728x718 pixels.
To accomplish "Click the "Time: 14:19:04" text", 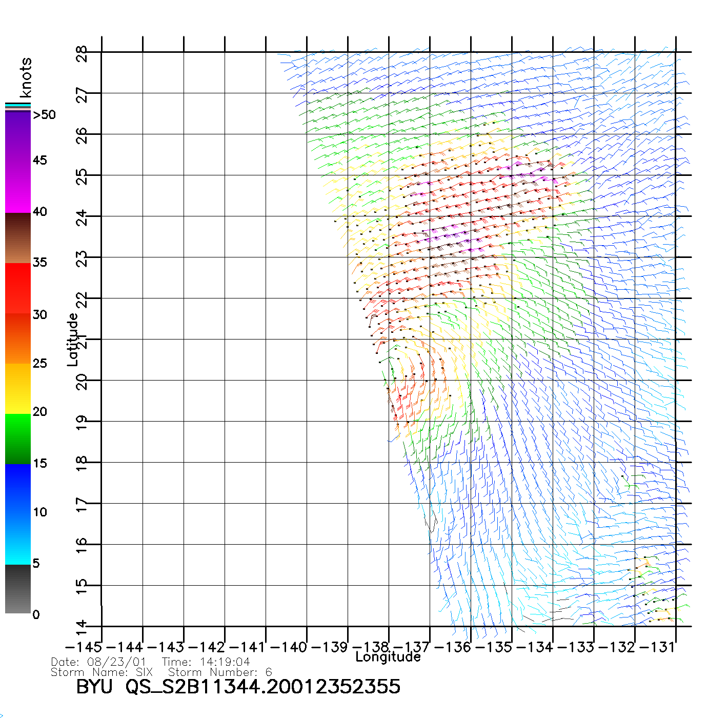I will 206,662.
